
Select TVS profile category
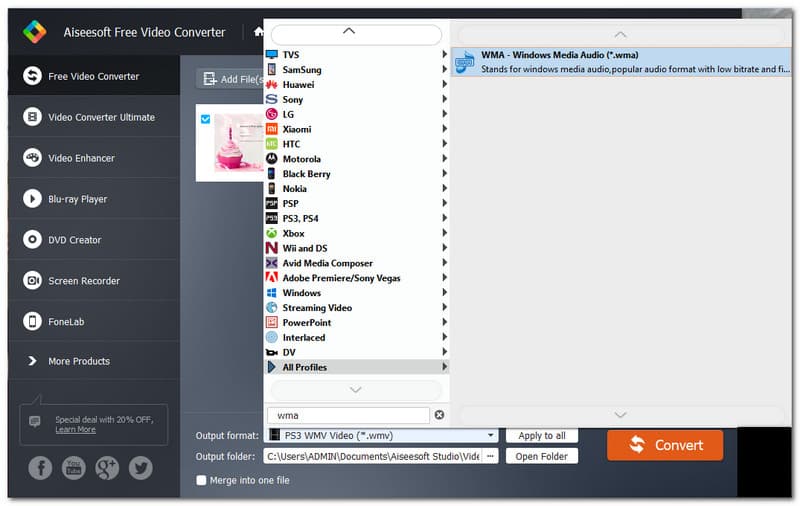click(x=356, y=55)
